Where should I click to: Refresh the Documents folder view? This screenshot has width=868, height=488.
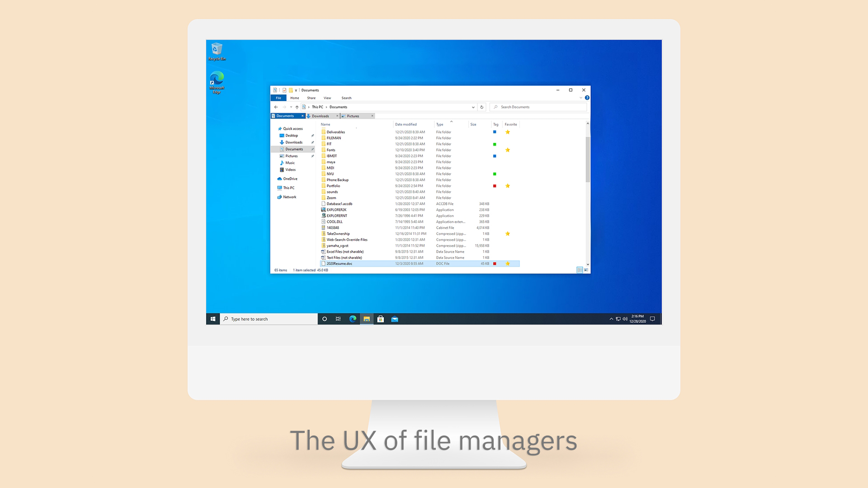tap(482, 107)
